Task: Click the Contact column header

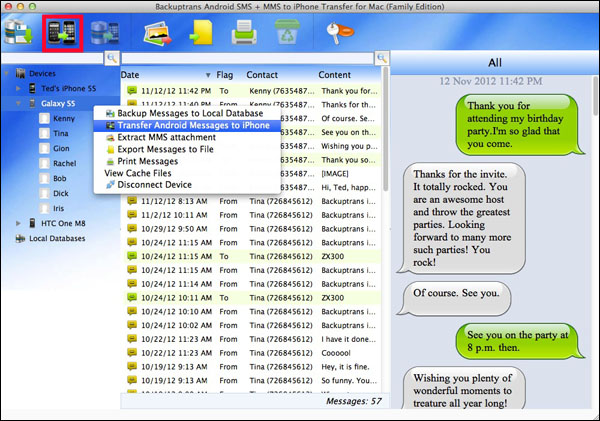Action: [262, 75]
